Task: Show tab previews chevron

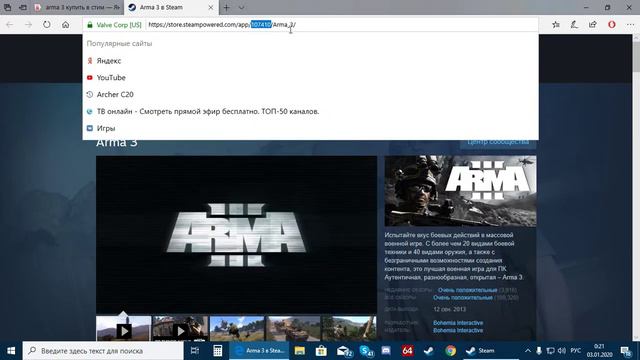Action: (241, 7)
